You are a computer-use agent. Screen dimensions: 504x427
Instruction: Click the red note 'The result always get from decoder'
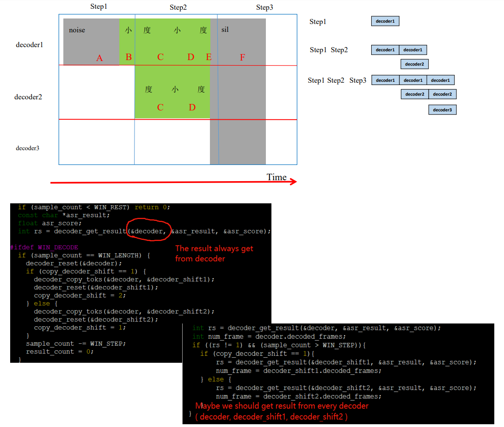tap(214, 254)
